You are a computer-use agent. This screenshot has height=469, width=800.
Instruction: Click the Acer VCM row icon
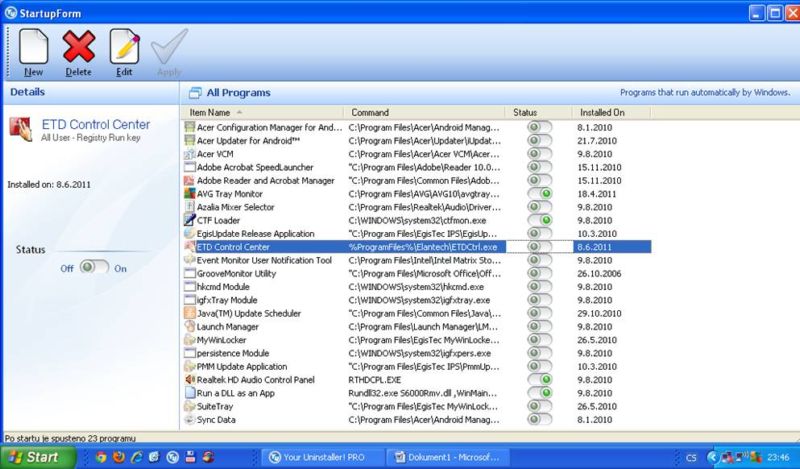[189, 154]
